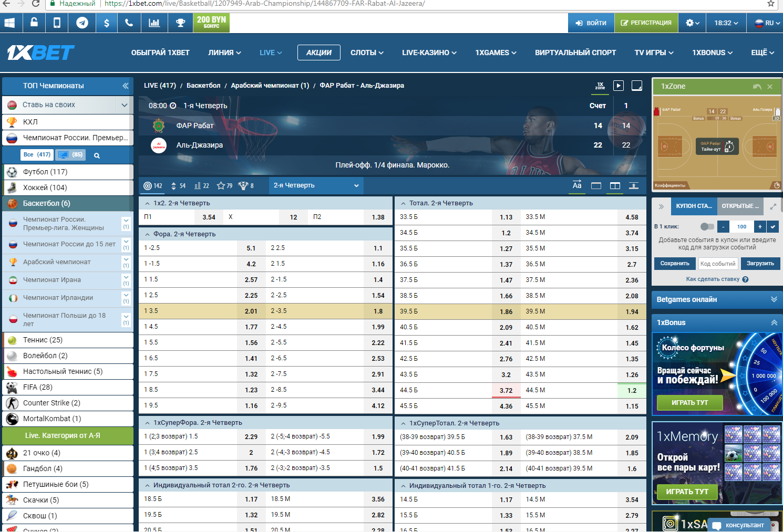The width and height of the screenshot is (783, 532).
Task: Click the Загрузить button
Action: [760, 264]
